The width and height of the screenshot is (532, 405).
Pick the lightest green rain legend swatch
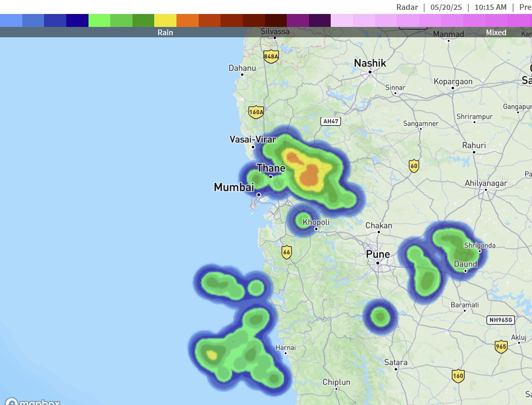(x=99, y=20)
